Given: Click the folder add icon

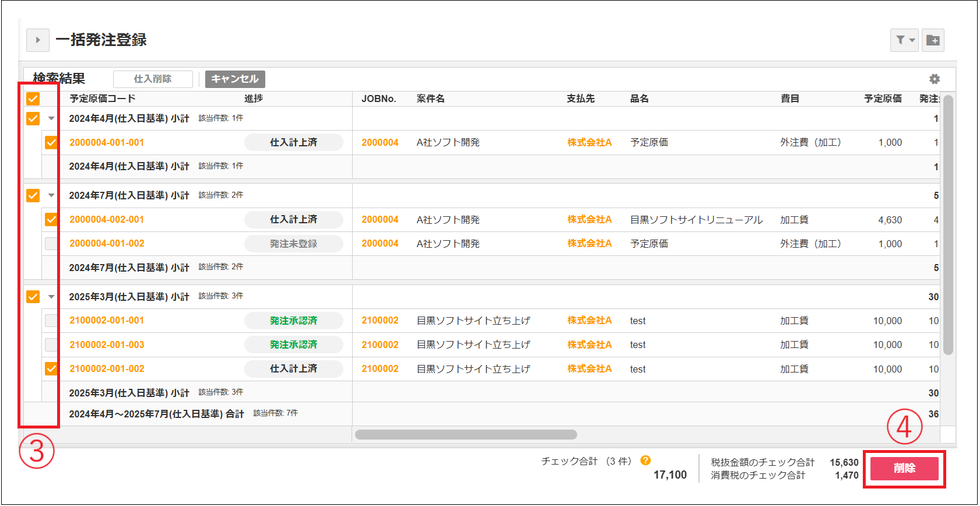Looking at the screenshot, I should (x=933, y=40).
